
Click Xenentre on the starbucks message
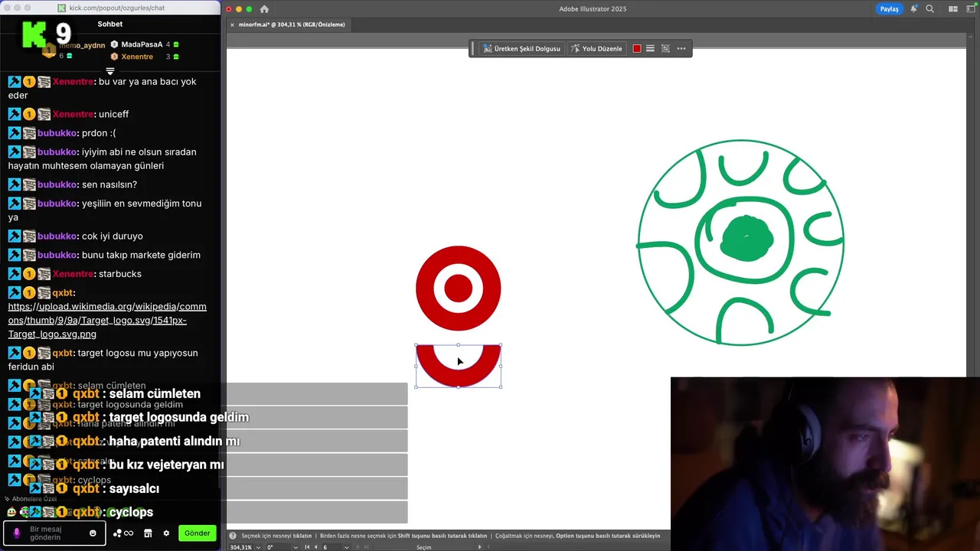(73, 274)
